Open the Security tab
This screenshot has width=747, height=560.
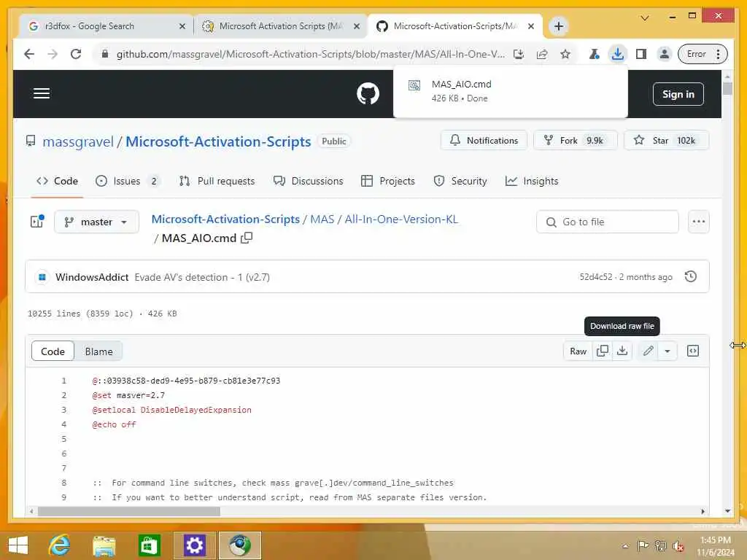(x=460, y=181)
